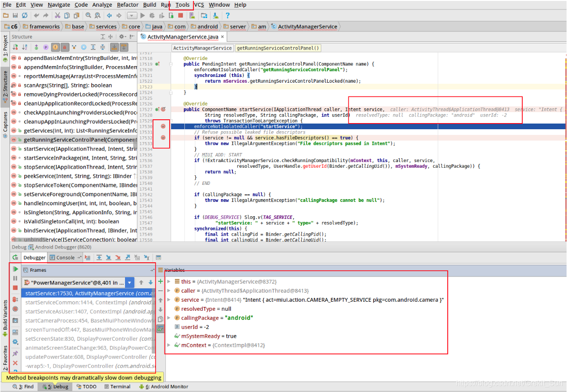Image resolution: width=567 pixels, height=392 pixels.
Task: Open the Build menu
Action: pyautogui.click(x=150, y=5)
